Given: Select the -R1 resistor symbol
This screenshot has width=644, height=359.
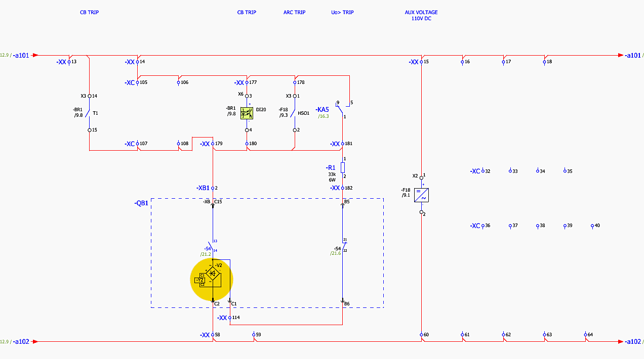Looking at the screenshot, I should 343,167.
